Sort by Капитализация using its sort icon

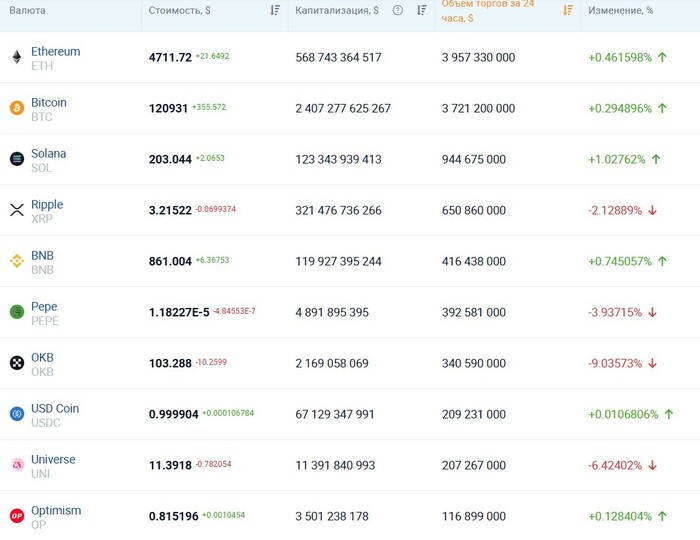click(421, 10)
